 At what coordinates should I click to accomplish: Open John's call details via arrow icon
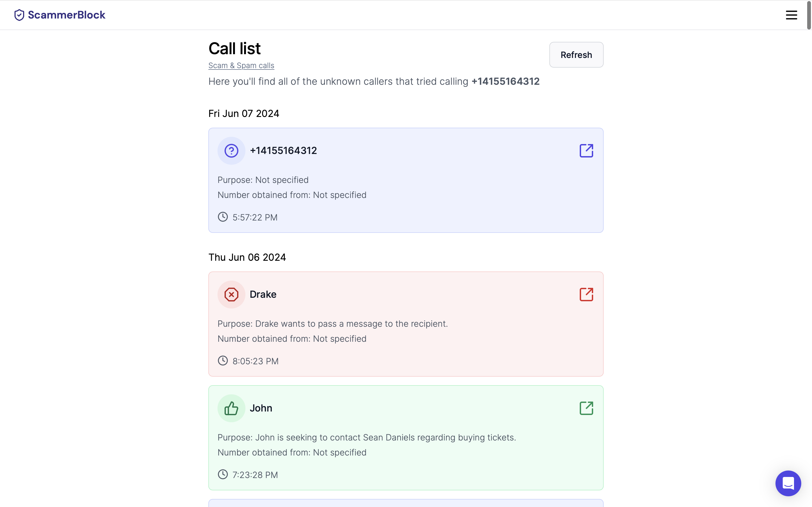coord(586,408)
